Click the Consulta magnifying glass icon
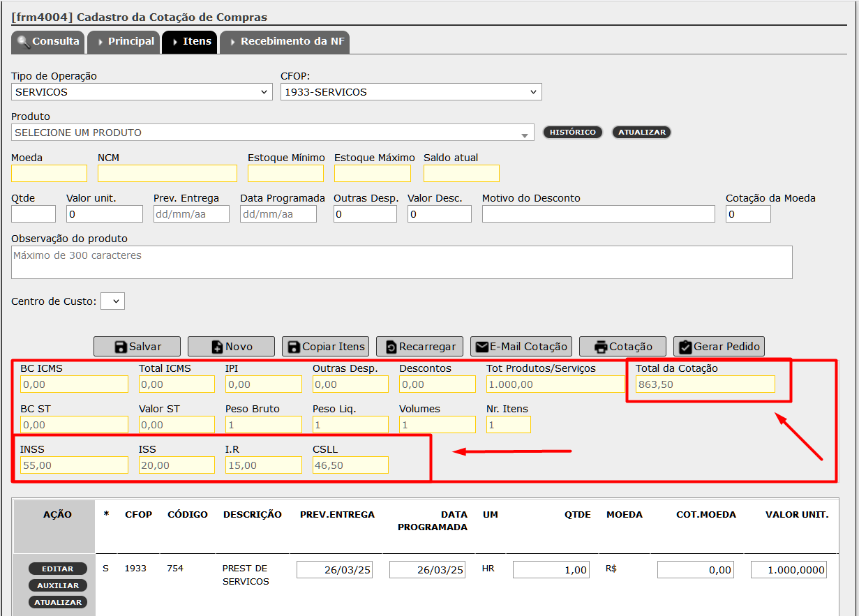This screenshot has width=859, height=616. click(x=23, y=42)
